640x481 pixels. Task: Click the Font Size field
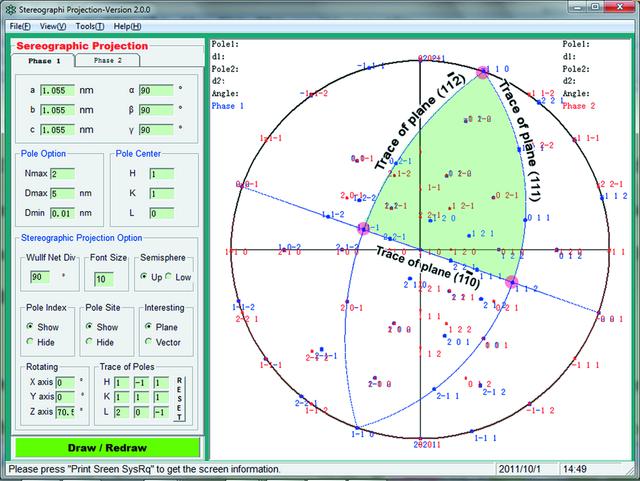click(x=104, y=279)
